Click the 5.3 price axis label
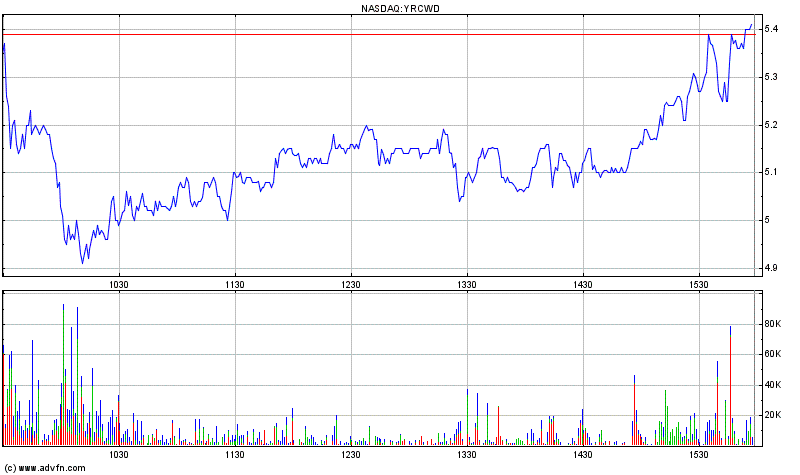Screen dimensions: 800x475 click(771, 77)
